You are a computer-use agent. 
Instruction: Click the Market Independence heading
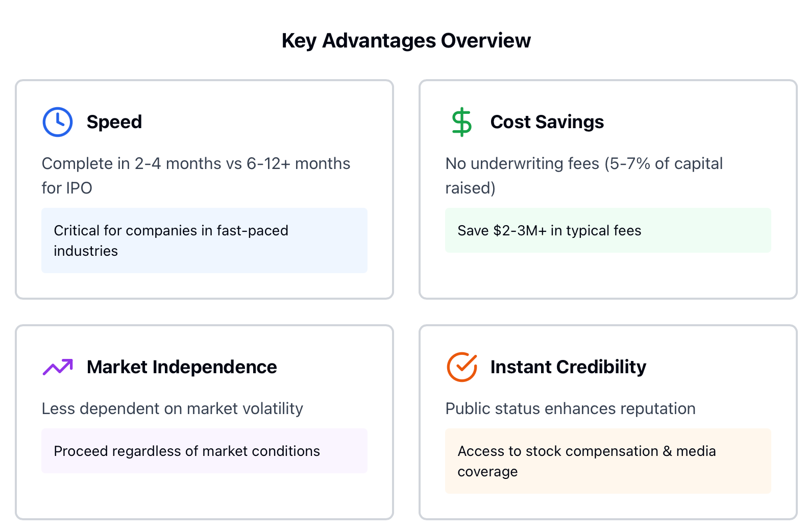[182, 367]
